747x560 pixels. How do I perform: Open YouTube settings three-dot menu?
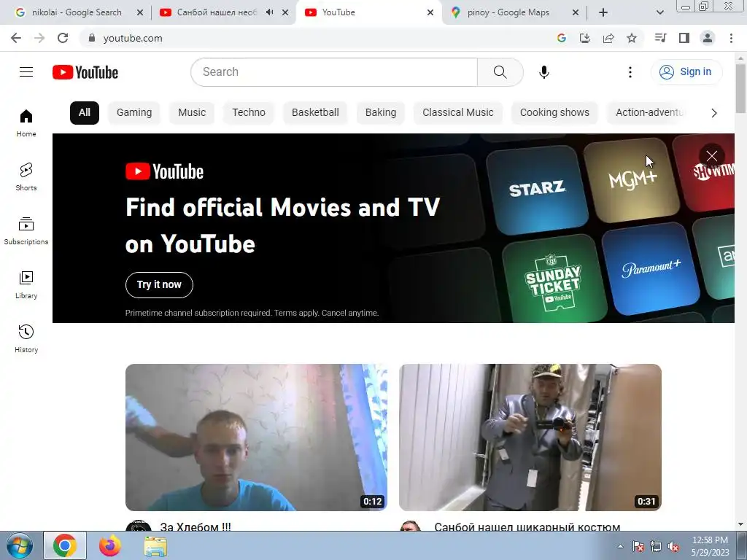tap(630, 72)
